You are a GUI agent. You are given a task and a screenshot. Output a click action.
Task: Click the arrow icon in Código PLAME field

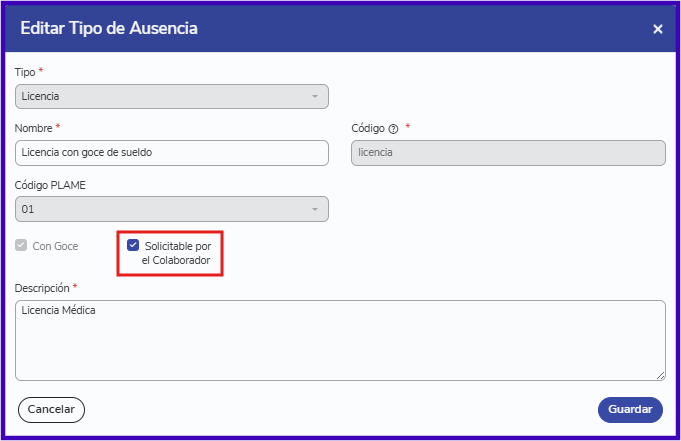pos(315,209)
